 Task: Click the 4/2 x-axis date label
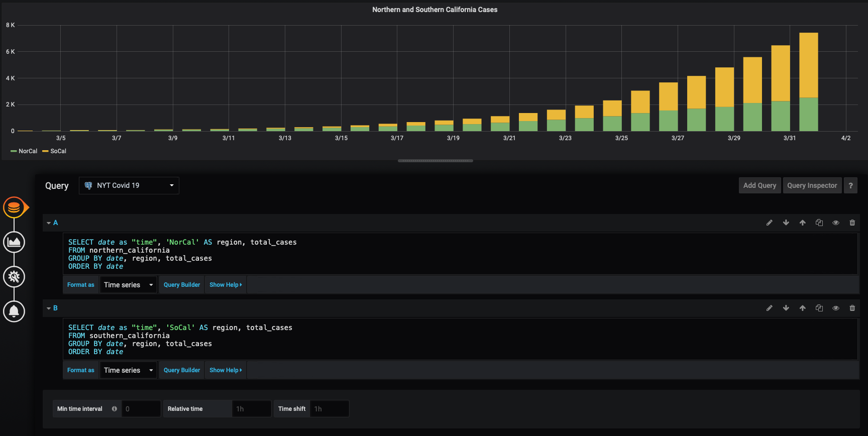[x=846, y=138]
